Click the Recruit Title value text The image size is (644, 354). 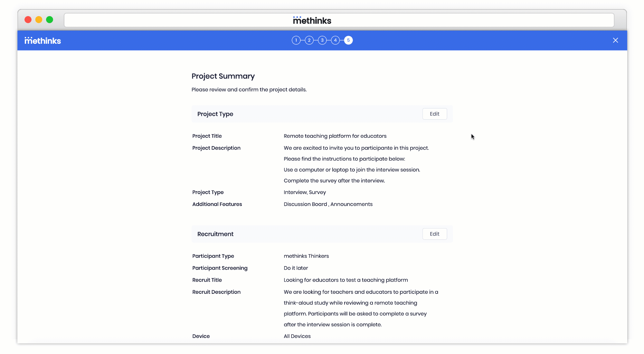(x=346, y=280)
